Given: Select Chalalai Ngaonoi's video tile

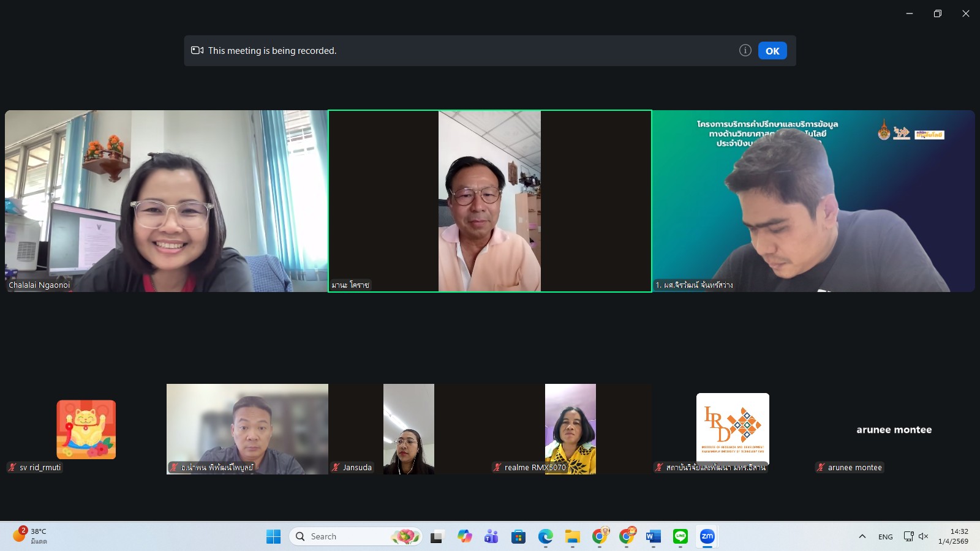Looking at the screenshot, I should pos(166,201).
